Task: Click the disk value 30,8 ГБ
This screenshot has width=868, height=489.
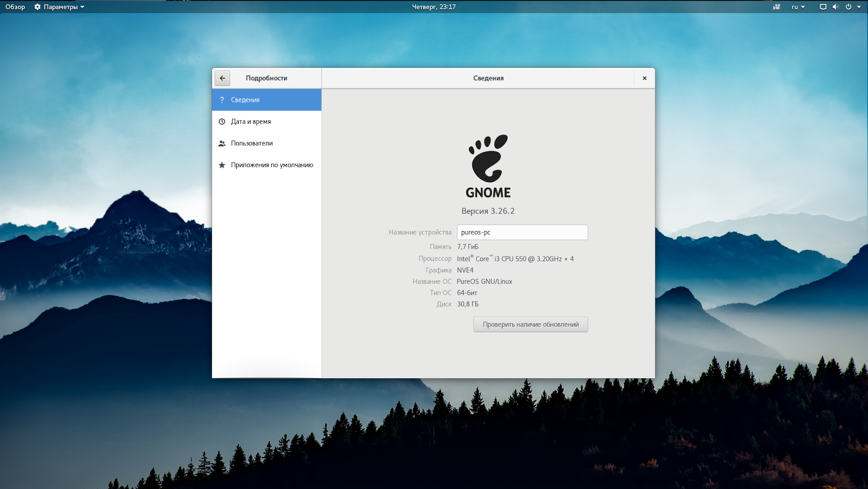Action: (x=468, y=304)
